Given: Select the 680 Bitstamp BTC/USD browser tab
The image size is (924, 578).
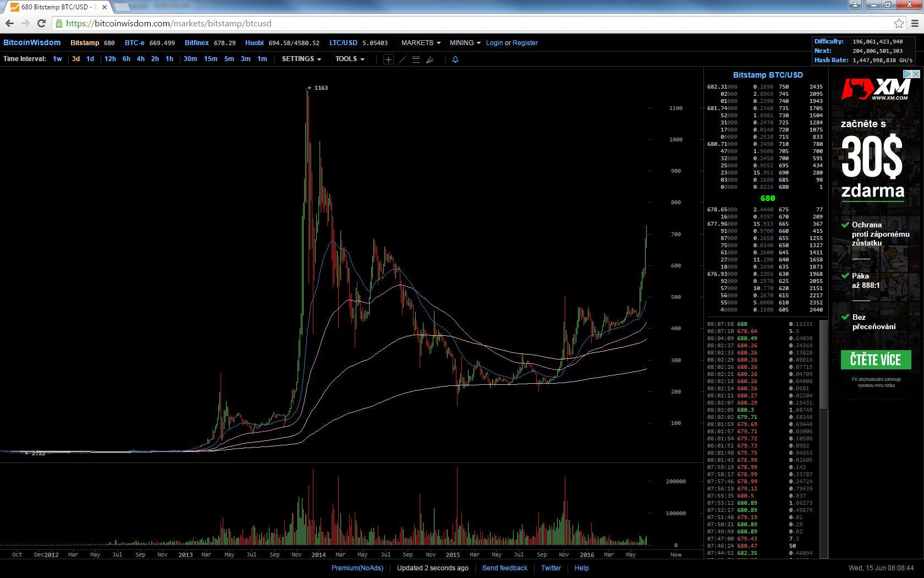Looking at the screenshot, I should tap(58, 7).
